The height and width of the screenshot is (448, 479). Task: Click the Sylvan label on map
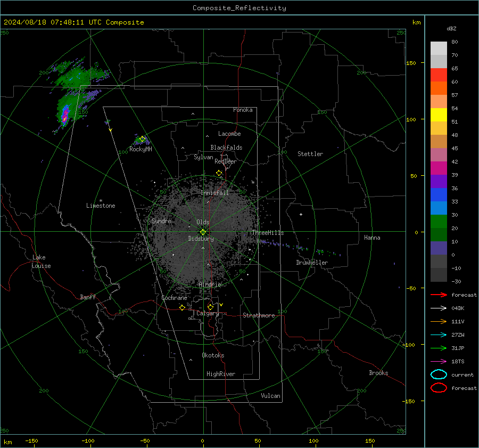click(x=203, y=157)
